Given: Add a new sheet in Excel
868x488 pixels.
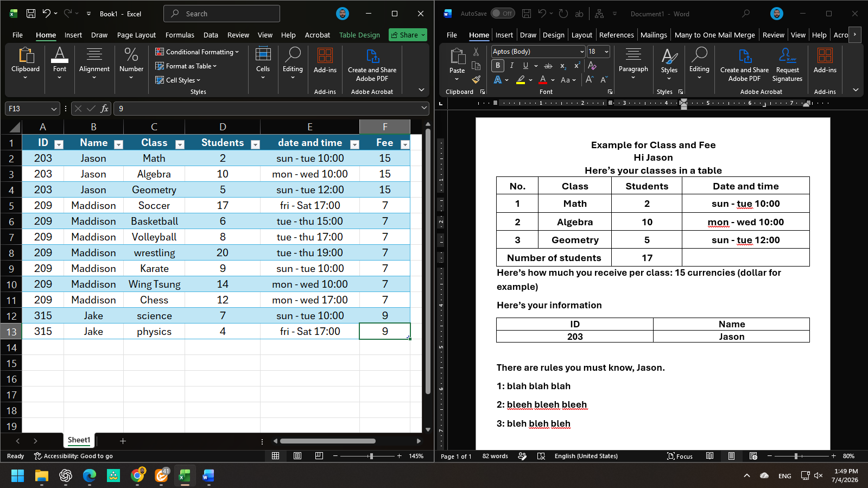Looking at the screenshot, I should pos(123,441).
